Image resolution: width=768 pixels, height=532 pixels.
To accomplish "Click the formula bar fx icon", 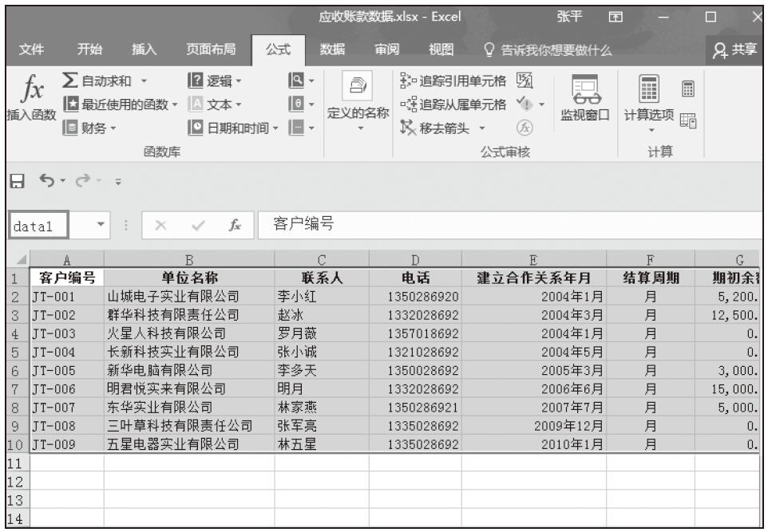I will click(x=236, y=225).
